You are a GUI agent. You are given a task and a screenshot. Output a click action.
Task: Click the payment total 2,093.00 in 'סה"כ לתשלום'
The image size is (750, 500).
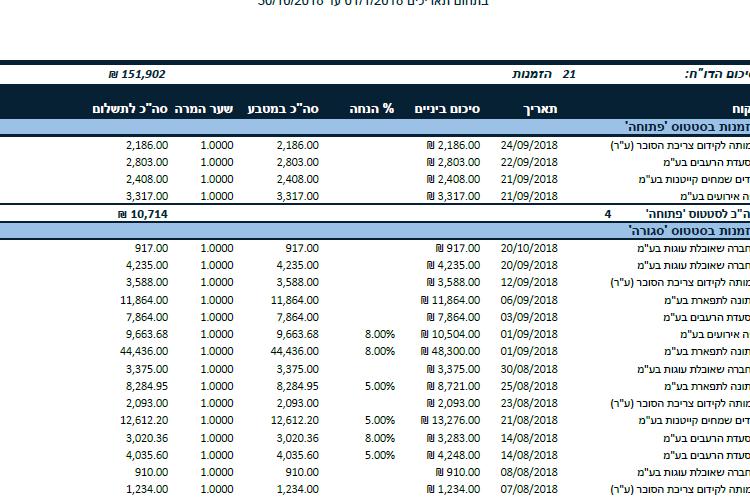(x=147, y=403)
